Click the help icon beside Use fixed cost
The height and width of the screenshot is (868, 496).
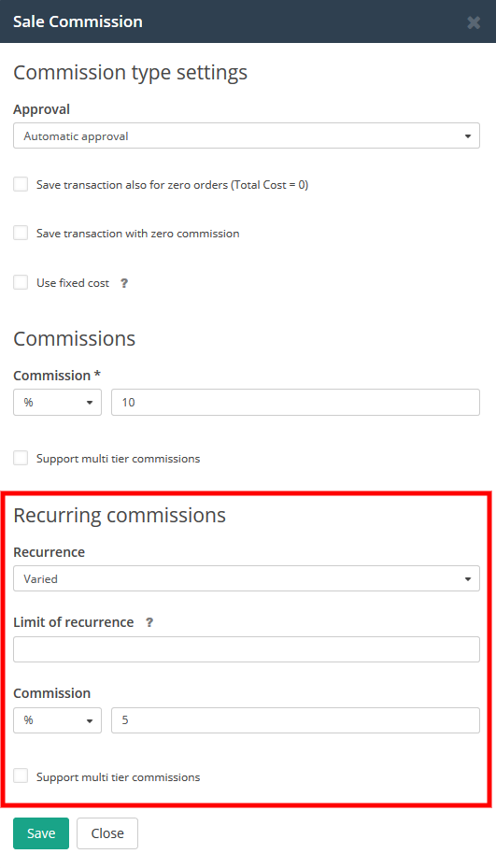124,283
